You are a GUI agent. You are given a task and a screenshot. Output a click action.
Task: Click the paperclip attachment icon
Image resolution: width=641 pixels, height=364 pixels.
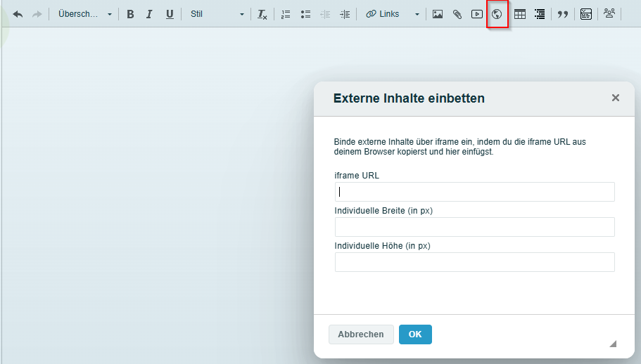(x=457, y=14)
